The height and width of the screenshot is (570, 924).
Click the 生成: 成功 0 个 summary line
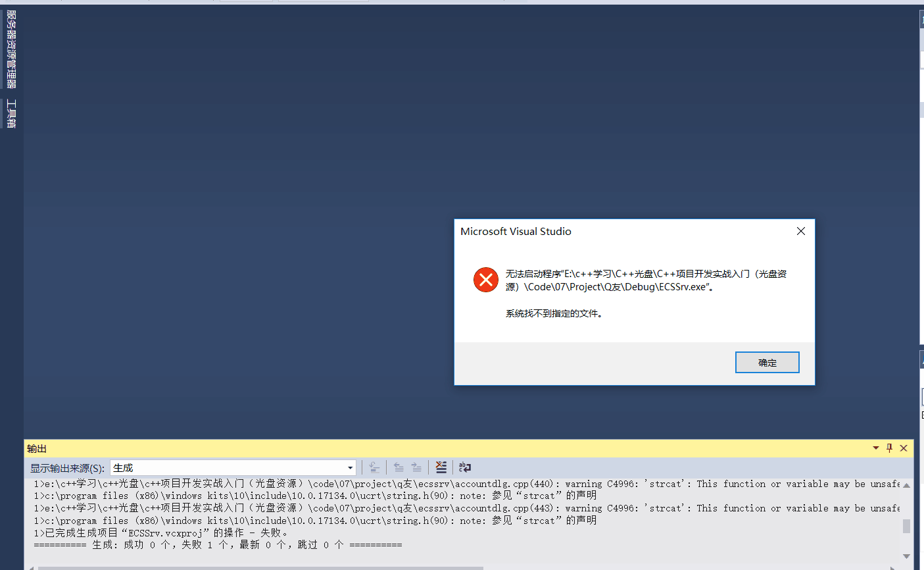pyautogui.click(x=218, y=545)
